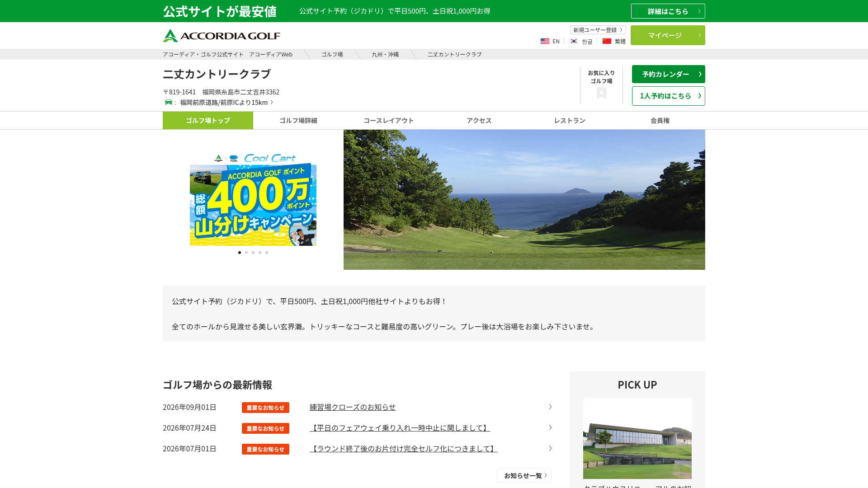Open ラウンド終了後のお片付け完全セルフ化 news link
The width and height of the screenshot is (868, 488).
403,449
